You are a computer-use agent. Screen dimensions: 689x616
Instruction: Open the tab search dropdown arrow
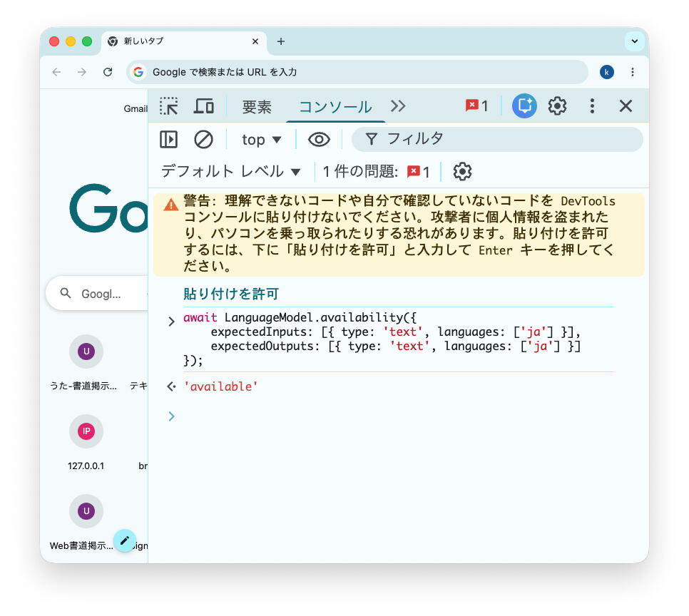pyautogui.click(x=635, y=41)
